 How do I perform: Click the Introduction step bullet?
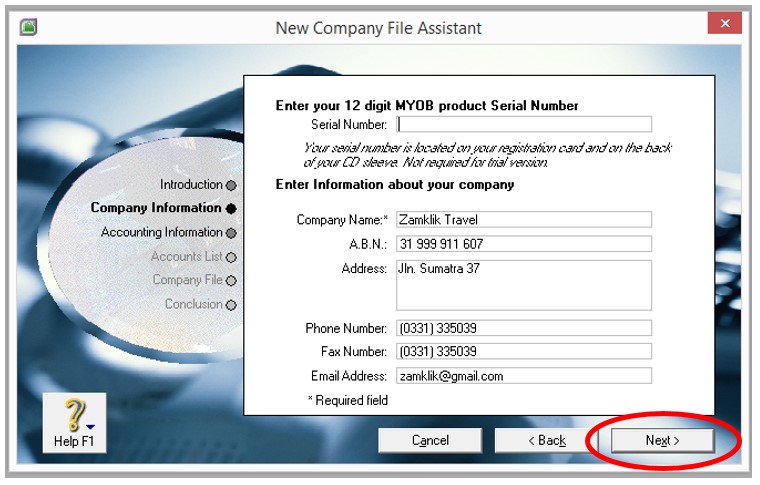(231, 186)
